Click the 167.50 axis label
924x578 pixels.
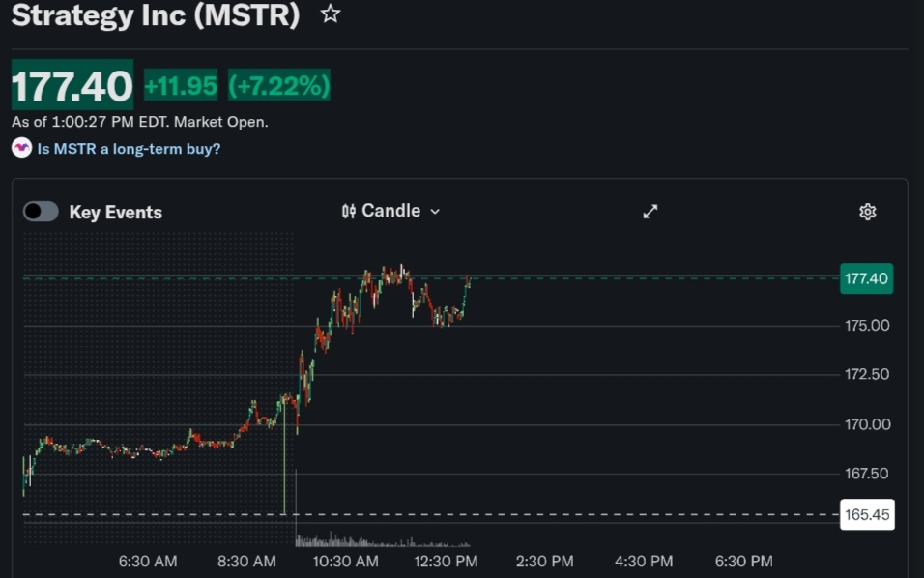(866, 473)
